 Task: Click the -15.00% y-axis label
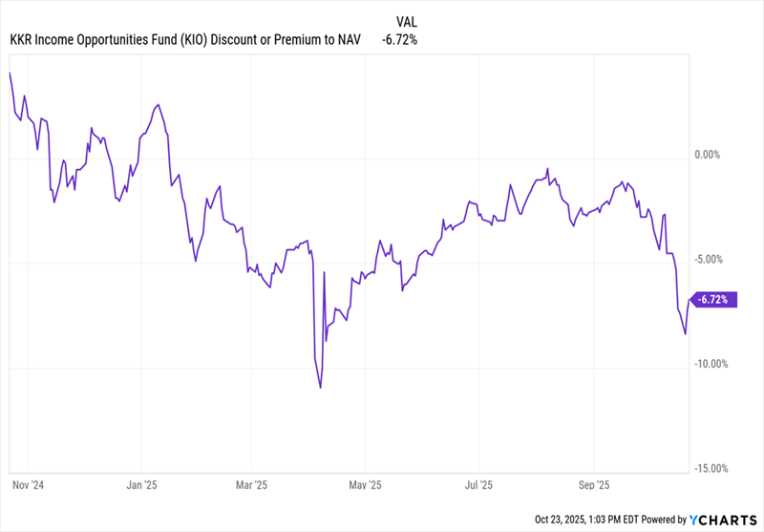coord(711,469)
